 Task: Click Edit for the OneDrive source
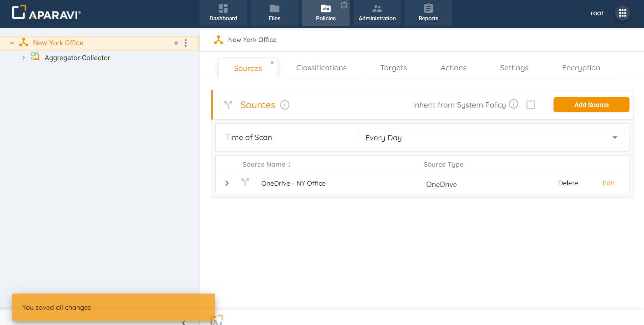[608, 183]
